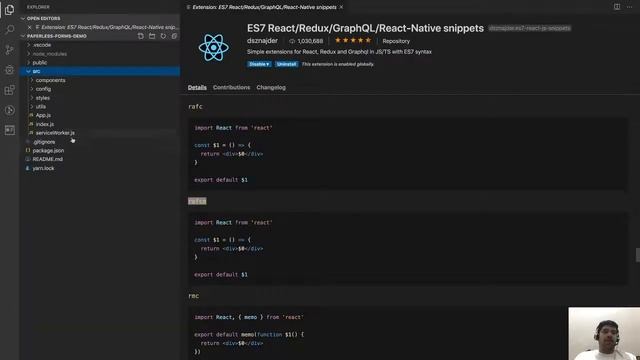Collapse the src folder
This screenshot has width=640, height=360.
[100, 71]
